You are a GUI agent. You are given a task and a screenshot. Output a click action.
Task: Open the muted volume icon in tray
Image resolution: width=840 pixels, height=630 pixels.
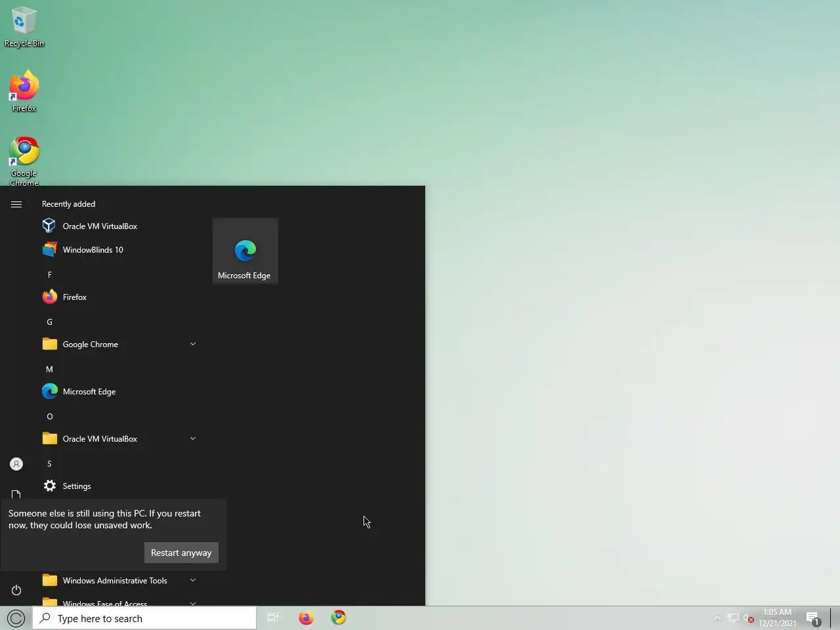tap(749, 618)
